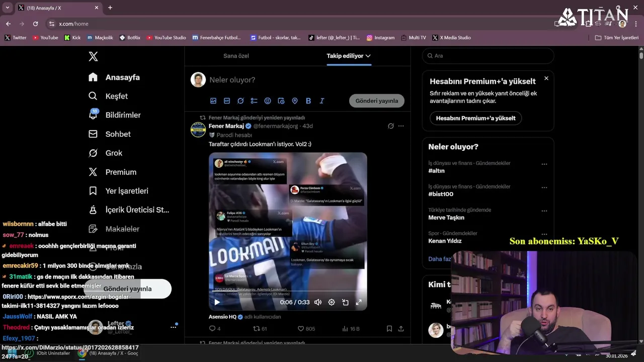The width and height of the screenshot is (644, 362).
Task: Add a poll icon in composer
Action: click(254, 101)
